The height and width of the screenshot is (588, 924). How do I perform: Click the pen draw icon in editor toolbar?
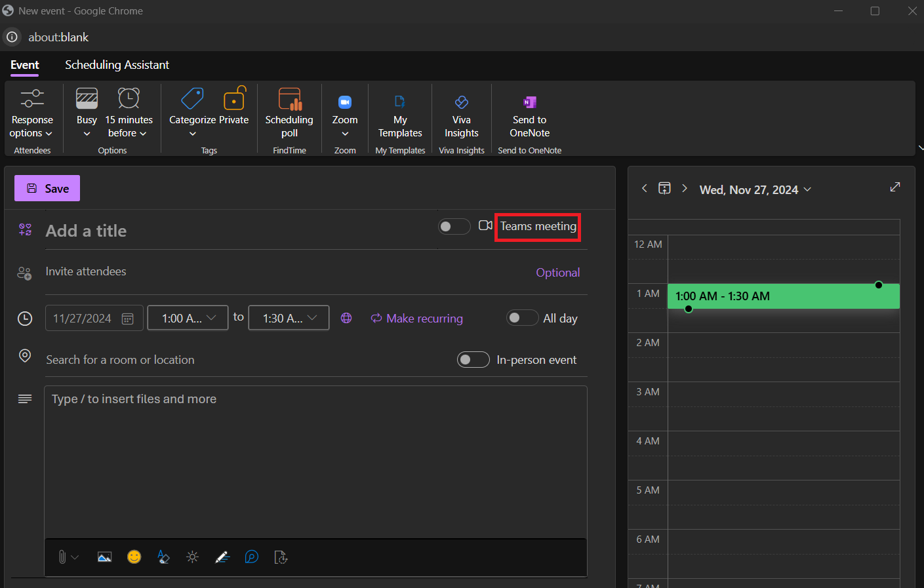pos(222,557)
